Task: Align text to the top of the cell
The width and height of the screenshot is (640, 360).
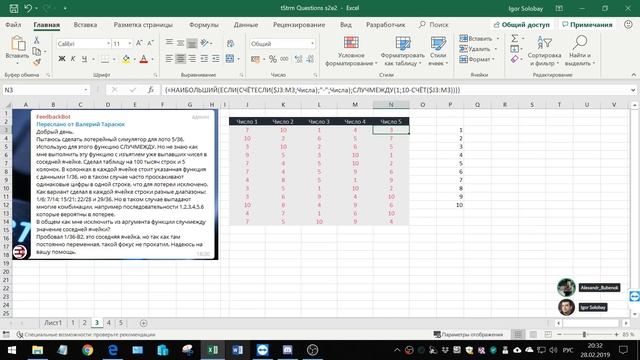Action: (x=169, y=43)
